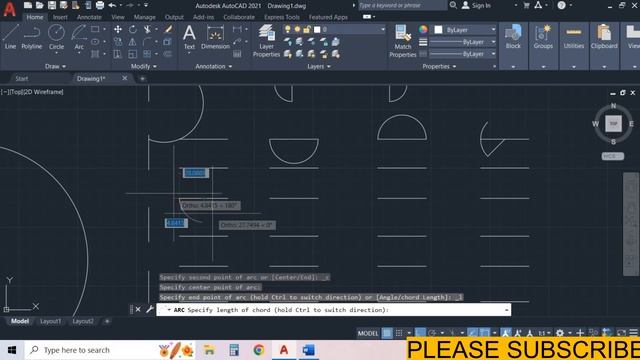Switch to the Annotate ribbon tab
The width and height of the screenshot is (640, 360).
click(x=89, y=17)
